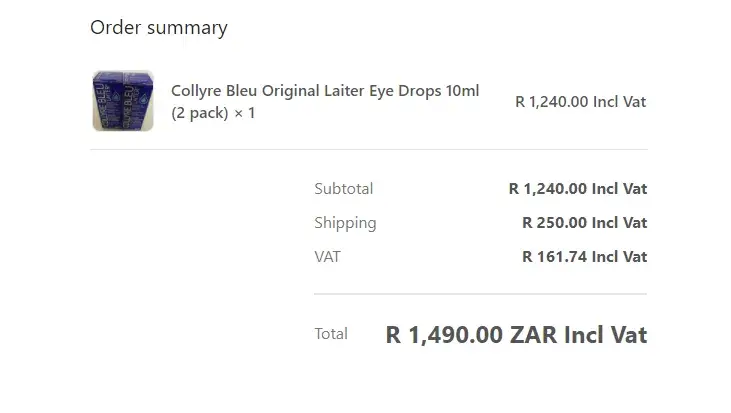Select the R 250.00 shipping cost
Viewport: 731px width, 413px height.
pos(555,222)
